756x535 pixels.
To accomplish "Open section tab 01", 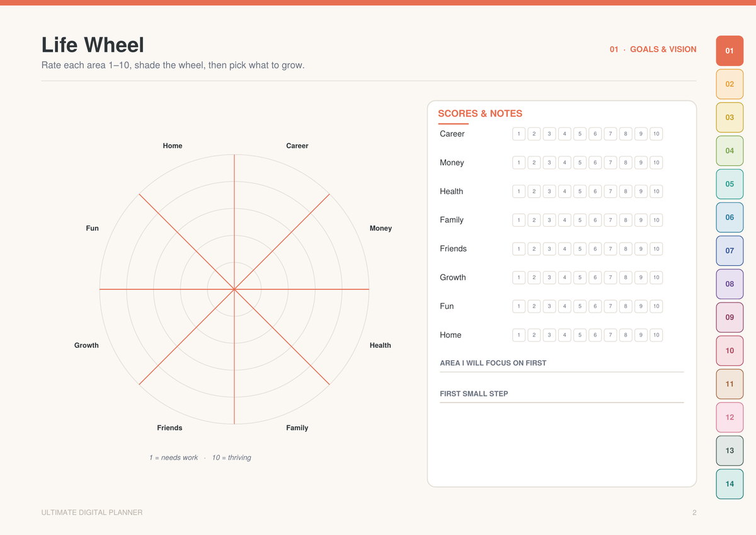I will [x=730, y=50].
